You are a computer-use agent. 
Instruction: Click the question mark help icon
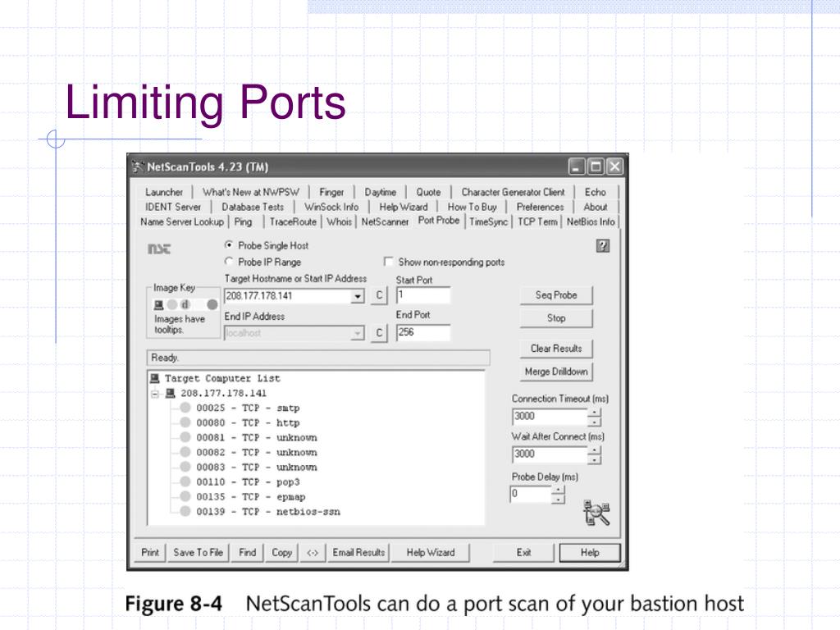603,246
